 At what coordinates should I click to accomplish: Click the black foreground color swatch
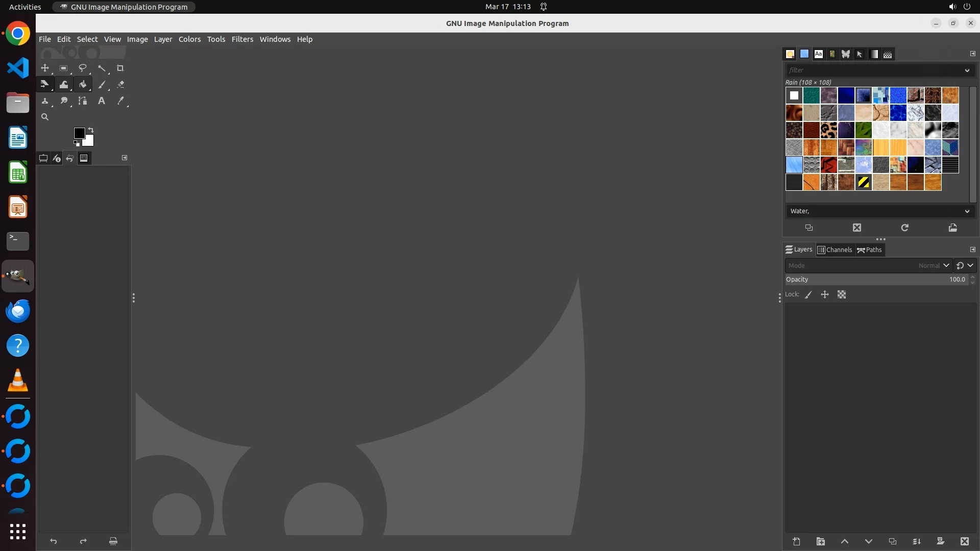(x=79, y=133)
